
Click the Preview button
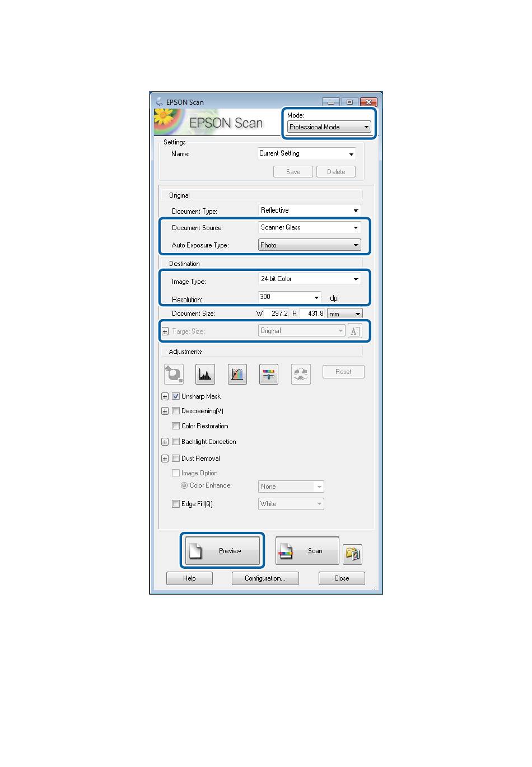tap(223, 551)
